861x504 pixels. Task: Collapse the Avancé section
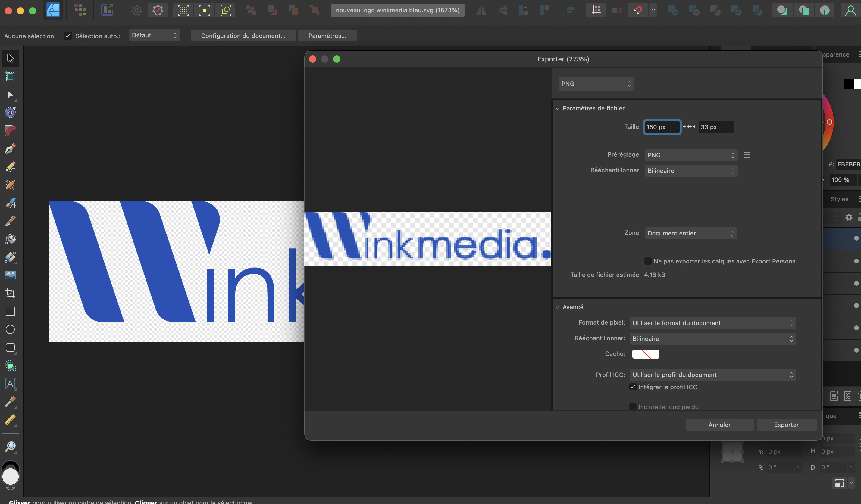558,306
